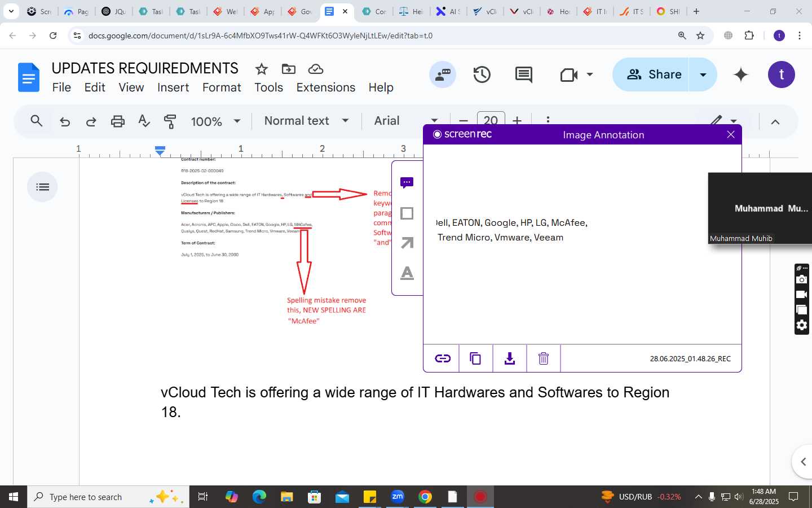Click ScreenRec video record button on sidebar
The image size is (812, 508).
tap(802, 295)
